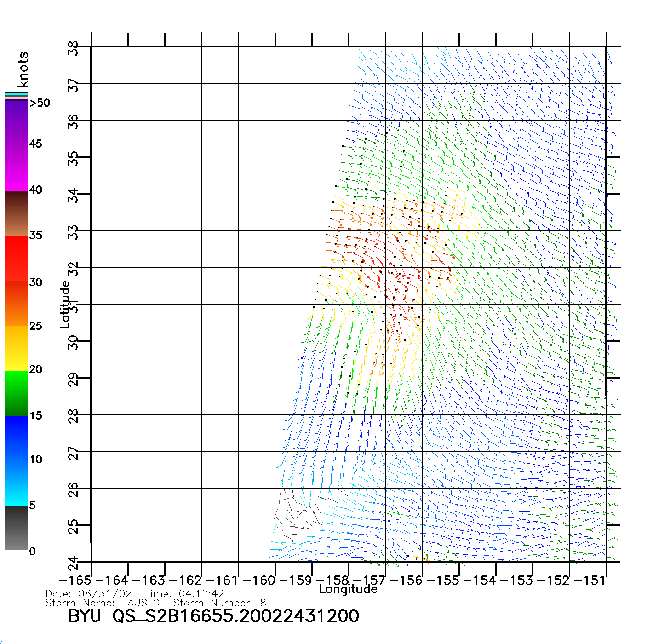Click the BYU QS_S2B16655 file title
This screenshot has height=644, width=653.
213,616
